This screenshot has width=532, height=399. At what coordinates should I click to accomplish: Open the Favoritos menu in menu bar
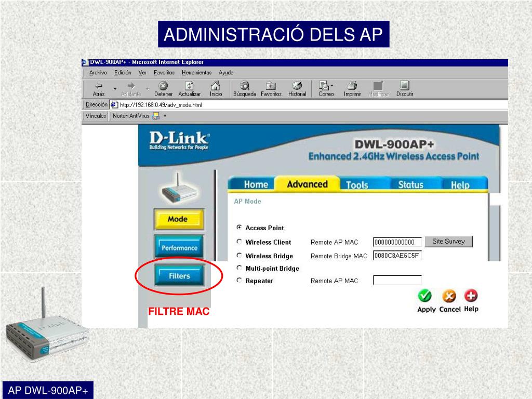pos(164,73)
